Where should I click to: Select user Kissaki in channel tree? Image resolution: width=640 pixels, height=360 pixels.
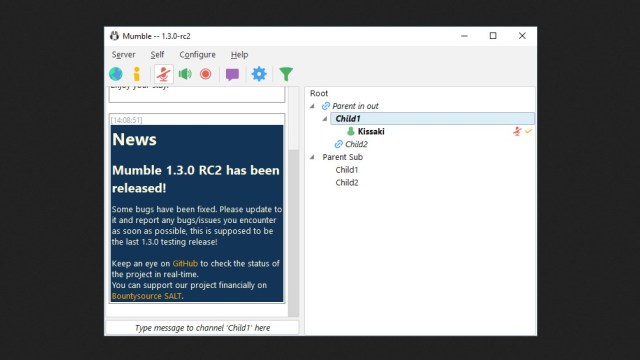[371, 131]
